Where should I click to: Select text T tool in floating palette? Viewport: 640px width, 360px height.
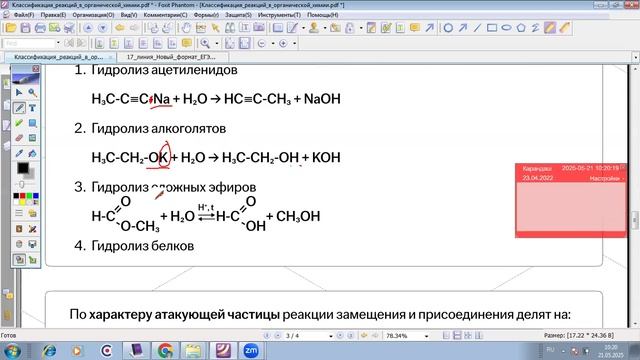32,108
